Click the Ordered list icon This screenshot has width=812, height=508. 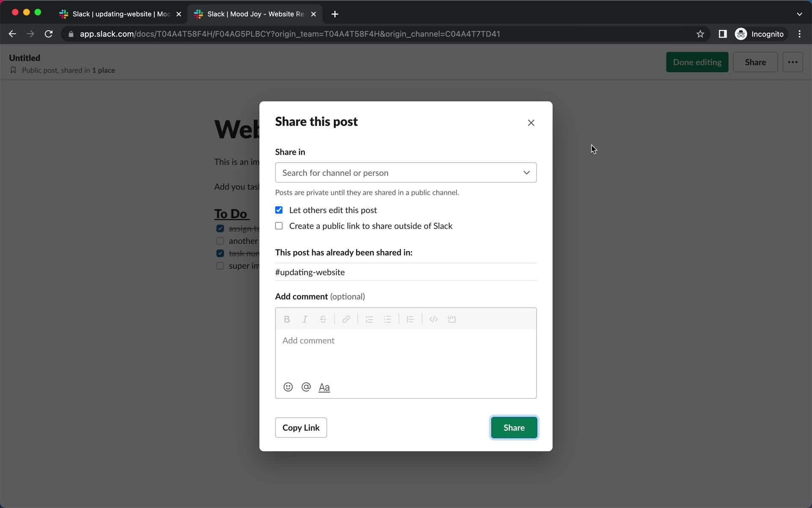[369, 318]
